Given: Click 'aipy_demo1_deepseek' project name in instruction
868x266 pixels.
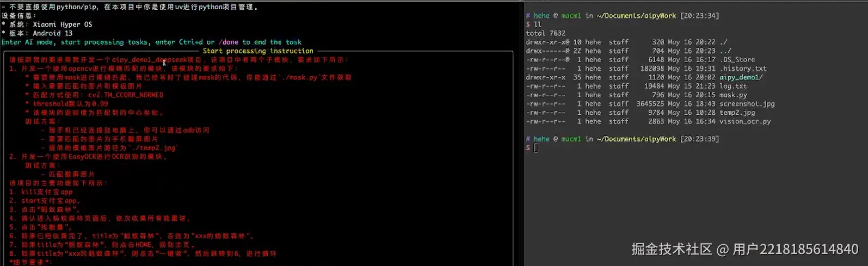Looking at the screenshot, I should pyautogui.click(x=149, y=60).
